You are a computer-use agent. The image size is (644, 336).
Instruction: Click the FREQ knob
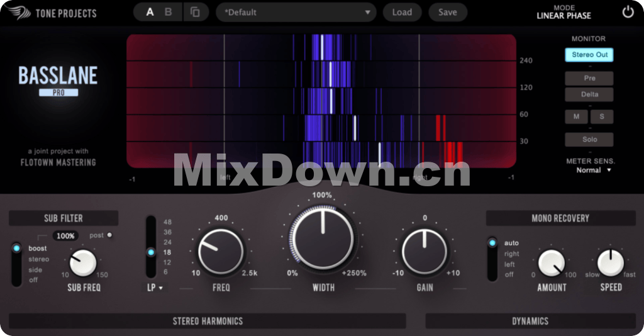[221, 252]
